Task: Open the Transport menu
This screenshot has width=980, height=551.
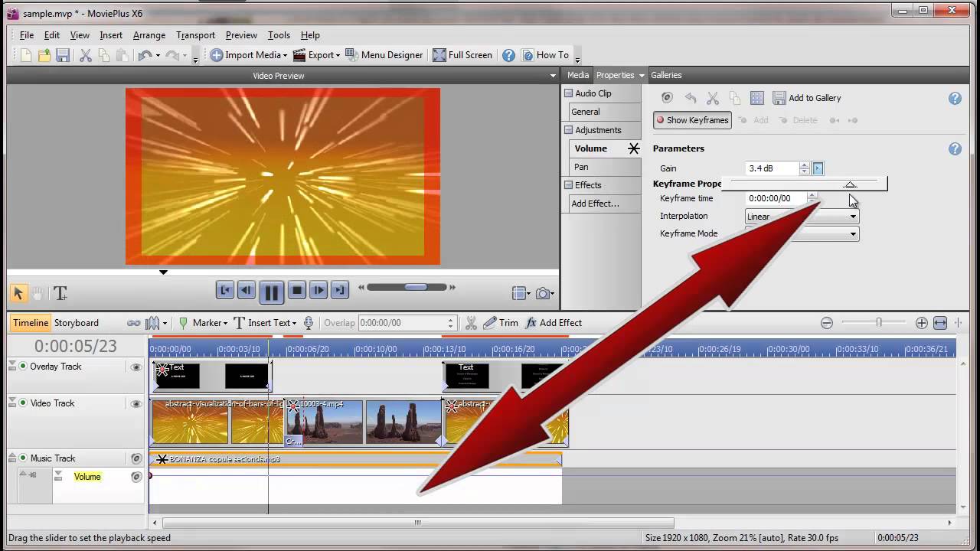Action: pyautogui.click(x=195, y=35)
